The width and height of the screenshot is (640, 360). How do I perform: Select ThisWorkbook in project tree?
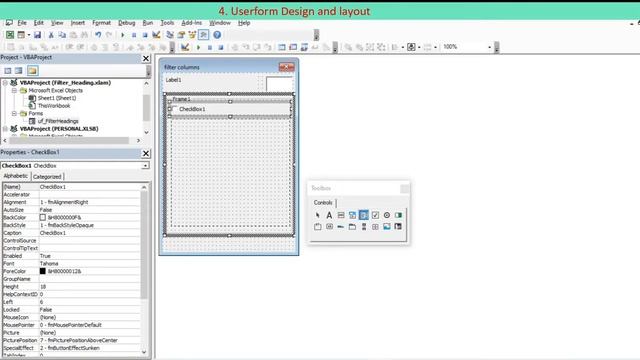click(54, 106)
